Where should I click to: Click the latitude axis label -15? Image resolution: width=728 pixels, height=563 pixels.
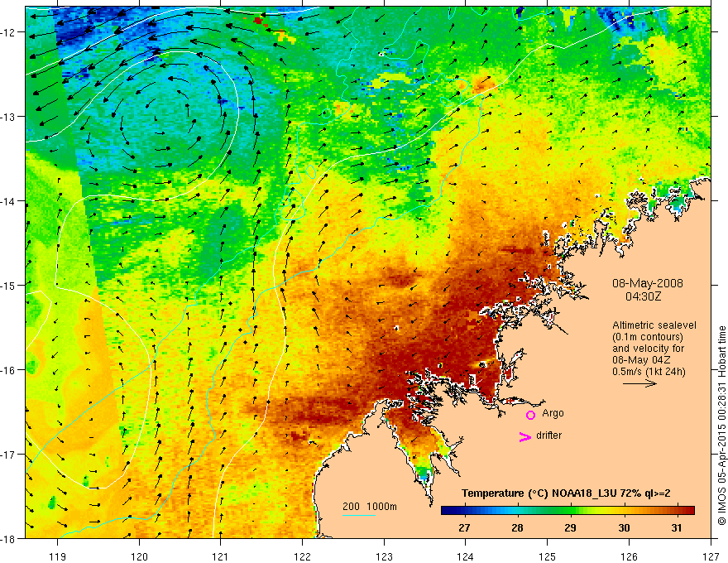point(9,285)
